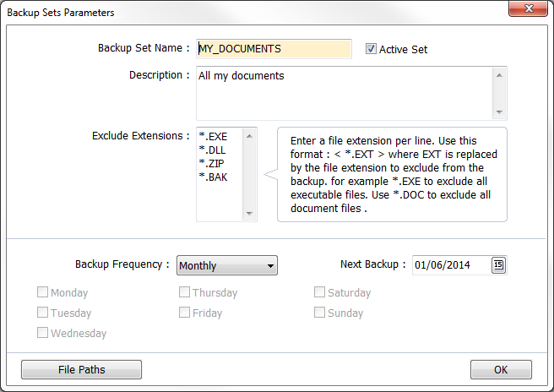Click into the Backup Set Name field

[x=273, y=49]
